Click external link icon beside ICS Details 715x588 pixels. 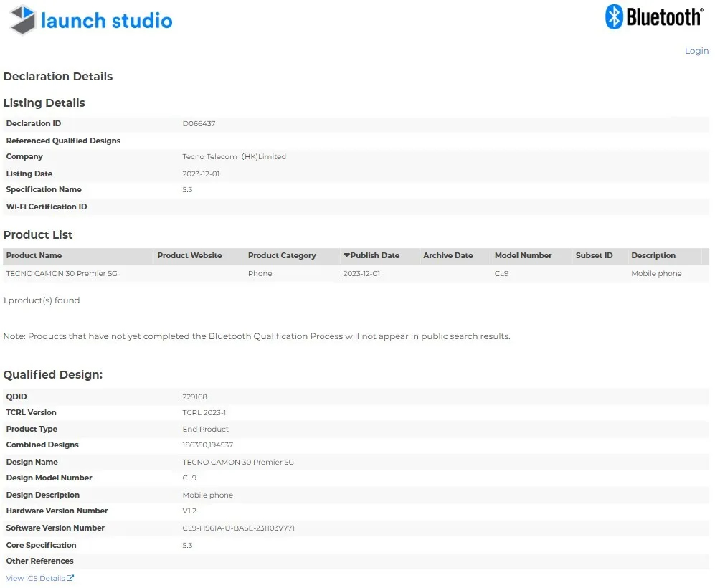click(x=70, y=578)
